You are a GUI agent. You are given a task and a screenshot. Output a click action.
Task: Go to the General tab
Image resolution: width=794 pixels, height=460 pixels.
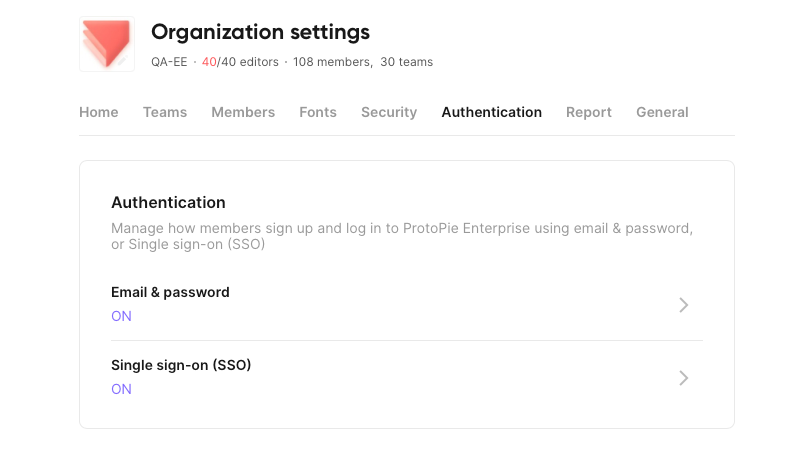[x=662, y=112]
